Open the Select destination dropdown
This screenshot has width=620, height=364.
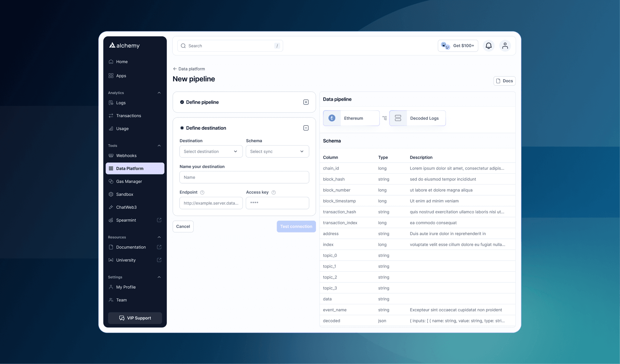tap(211, 151)
